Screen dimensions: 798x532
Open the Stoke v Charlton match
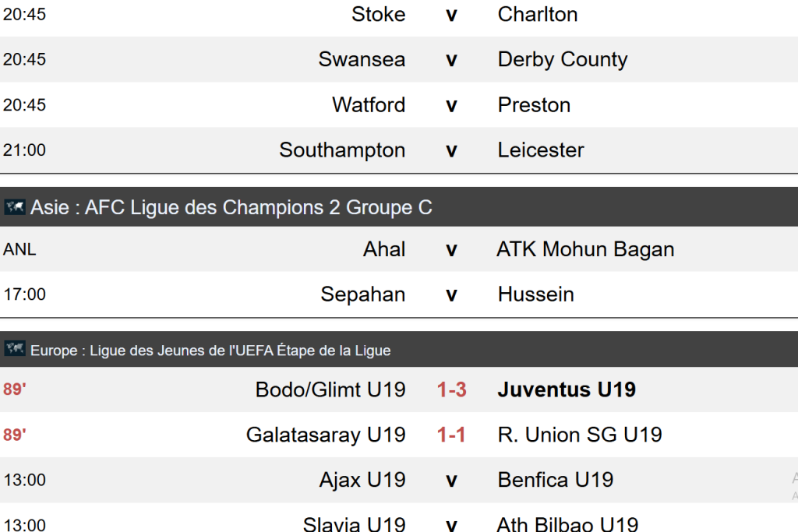(450, 15)
